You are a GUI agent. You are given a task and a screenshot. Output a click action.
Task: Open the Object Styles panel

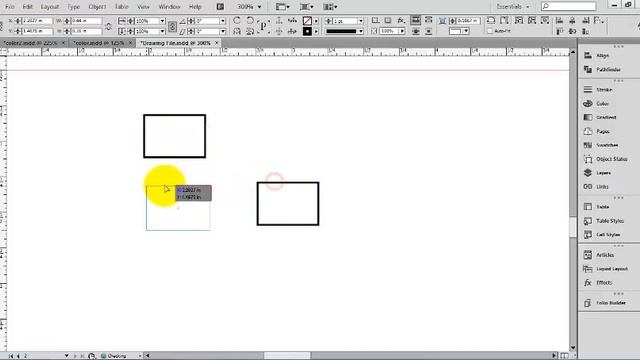(606, 159)
